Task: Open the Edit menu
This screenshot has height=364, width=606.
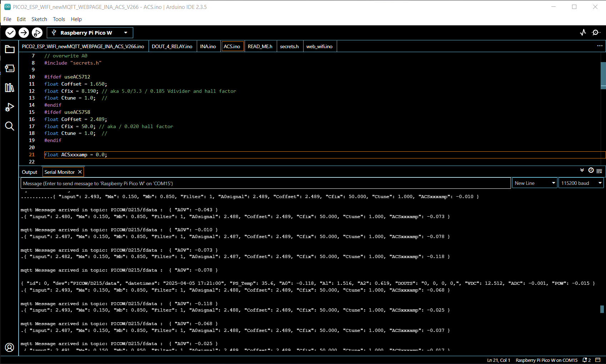Action: 21,19
